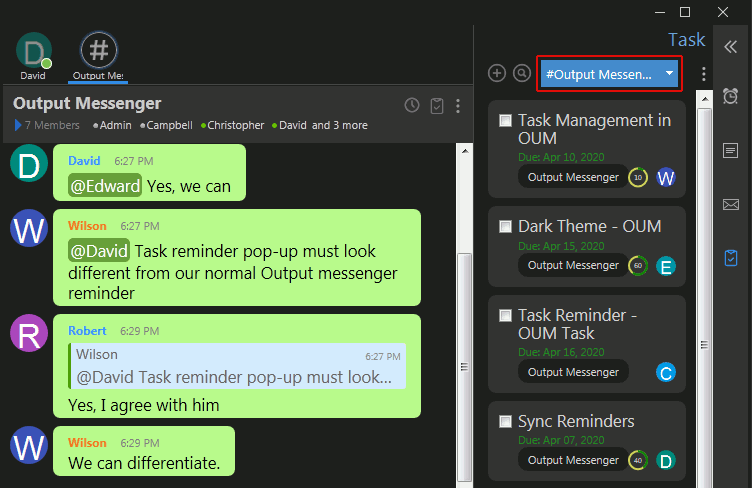Click the 'Task Reminder - OUM Task' title

(577, 324)
